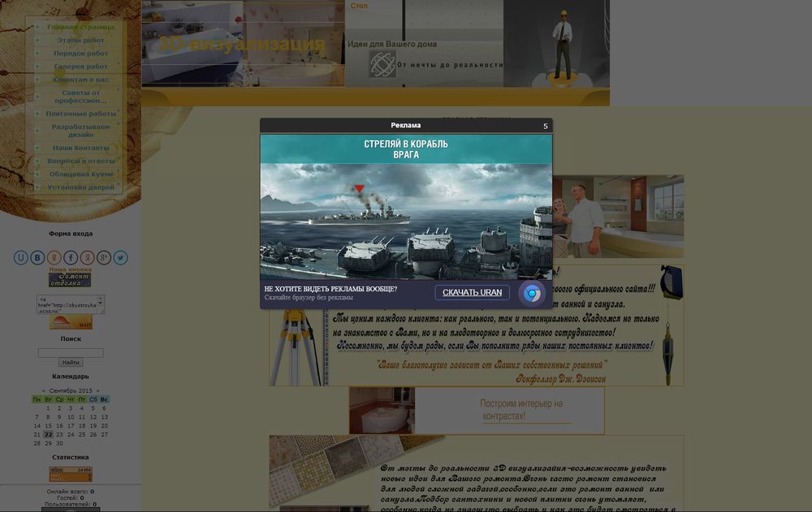812x512 pixels.
Task: Click 'Скачайте браузер без рекламы' text in ad
Action: [x=309, y=298]
